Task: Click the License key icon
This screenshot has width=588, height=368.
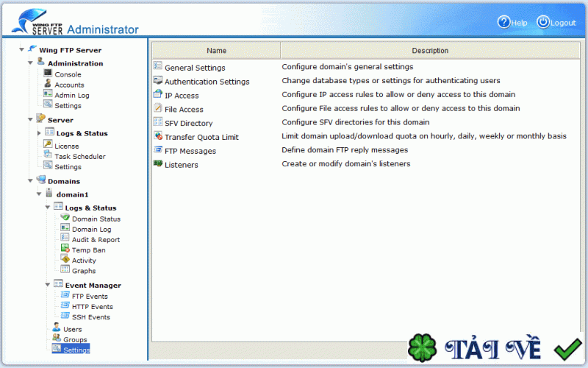Action: tap(48, 144)
